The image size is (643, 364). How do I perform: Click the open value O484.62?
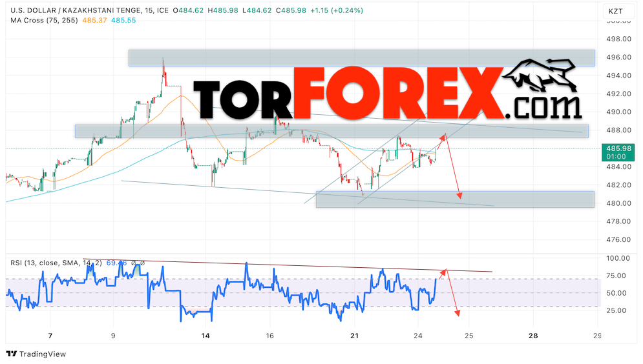click(x=188, y=10)
